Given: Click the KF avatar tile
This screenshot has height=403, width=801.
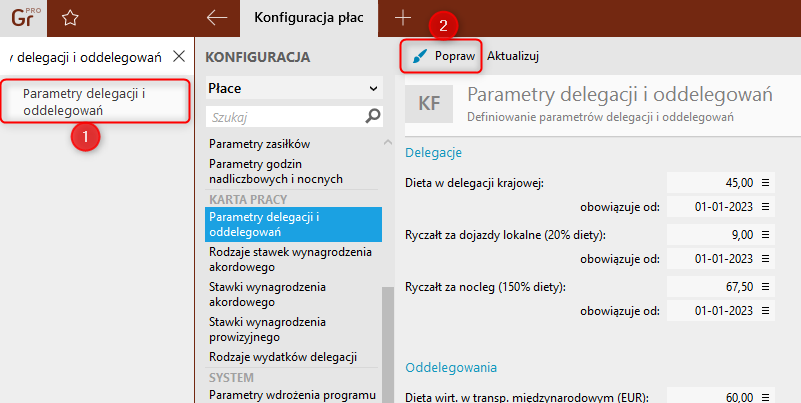Looking at the screenshot, I should (429, 103).
